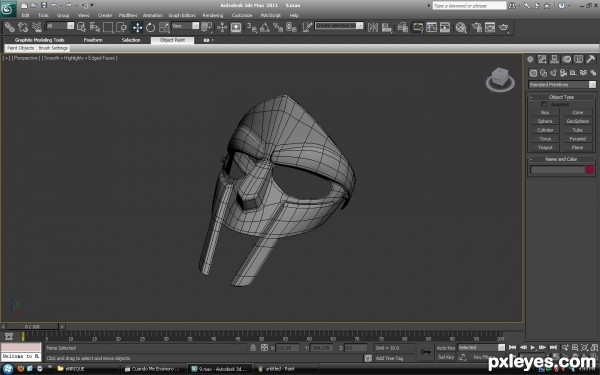Screen dimensions: 600x375
Task: Open the Modifiers menu
Action: [x=128, y=15]
